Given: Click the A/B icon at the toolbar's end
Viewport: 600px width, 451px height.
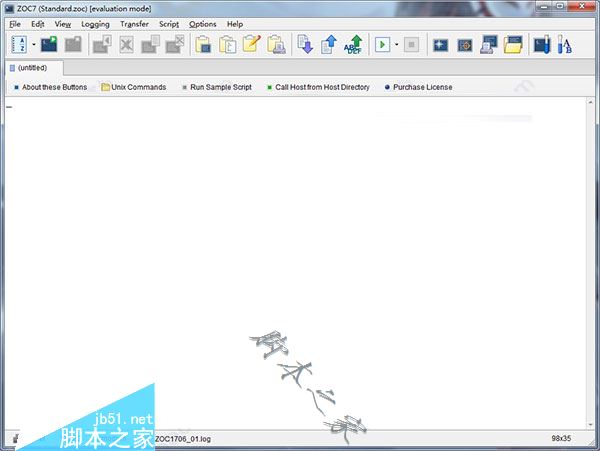Looking at the screenshot, I should (x=565, y=45).
